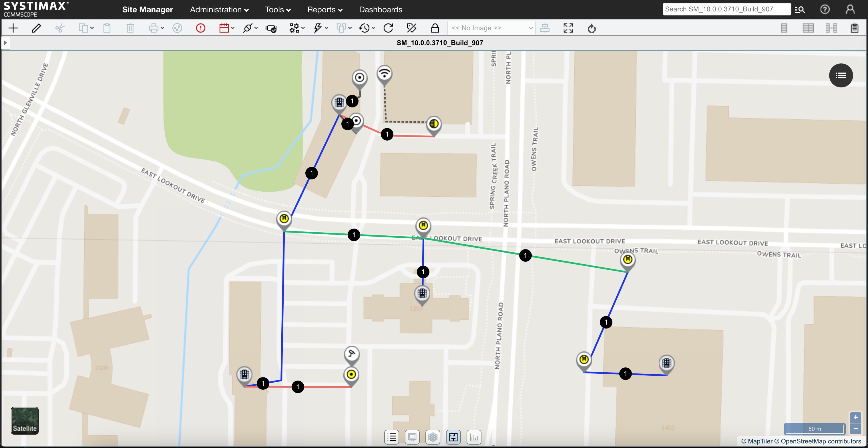
Task: Click the map zoom in plus button
Action: pyautogui.click(x=855, y=417)
